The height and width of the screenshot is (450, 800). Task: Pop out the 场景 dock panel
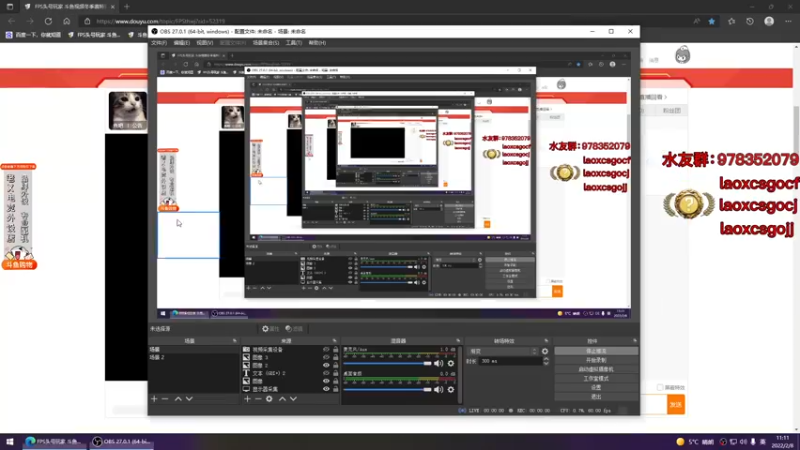235,341
